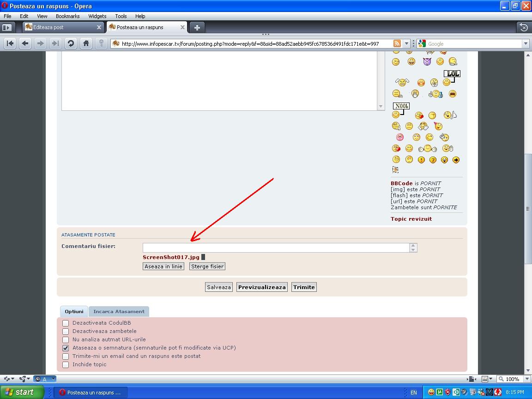Close the Editeaza post tab
The image size is (532, 399).
pos(99,27)
